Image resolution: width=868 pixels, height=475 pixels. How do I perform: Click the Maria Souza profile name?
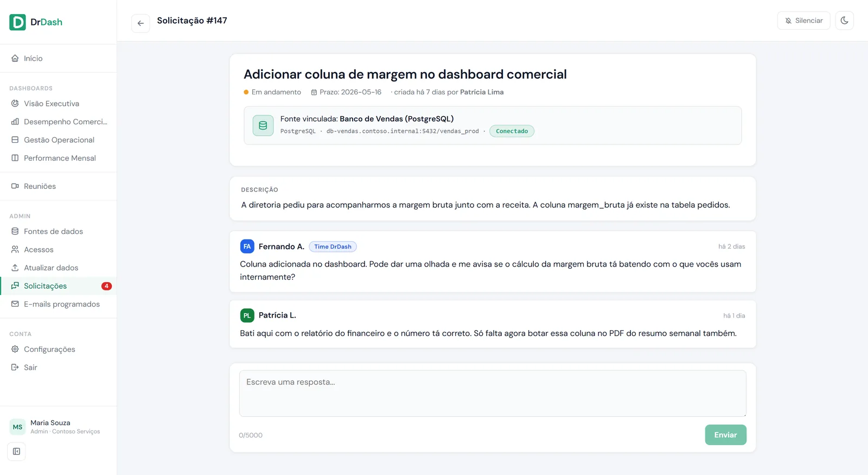tap(50, 423)
